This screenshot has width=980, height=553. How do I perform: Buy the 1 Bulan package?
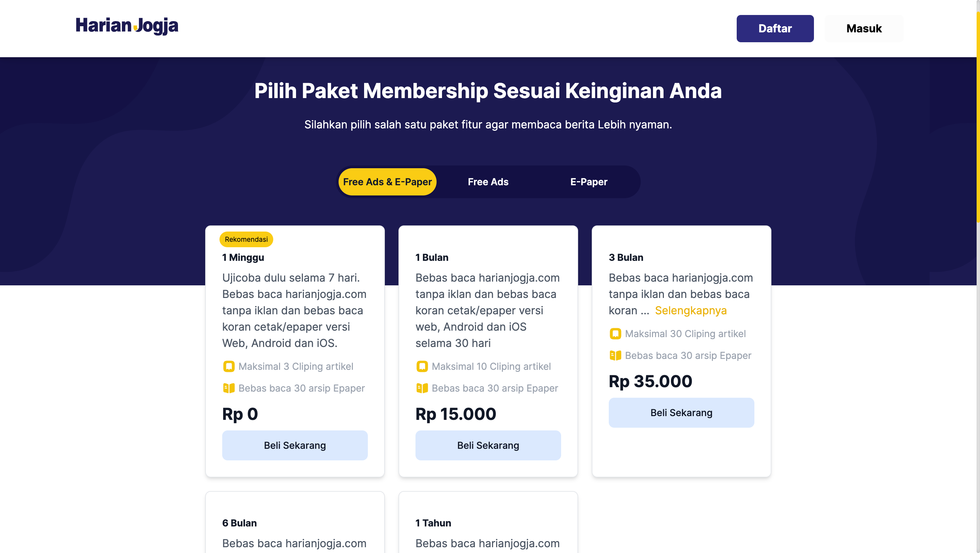[x=488, y=445]
